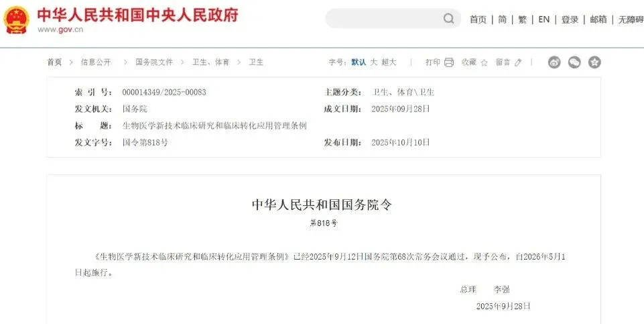Share to Qzone star icon
Image resolution: width=644 pixels, height=324 pixels.
click(594, 62)
